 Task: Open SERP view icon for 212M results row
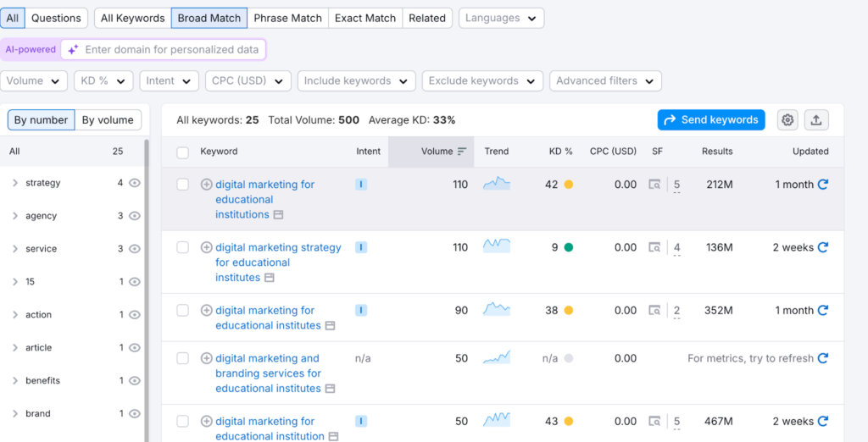[654, 185]
